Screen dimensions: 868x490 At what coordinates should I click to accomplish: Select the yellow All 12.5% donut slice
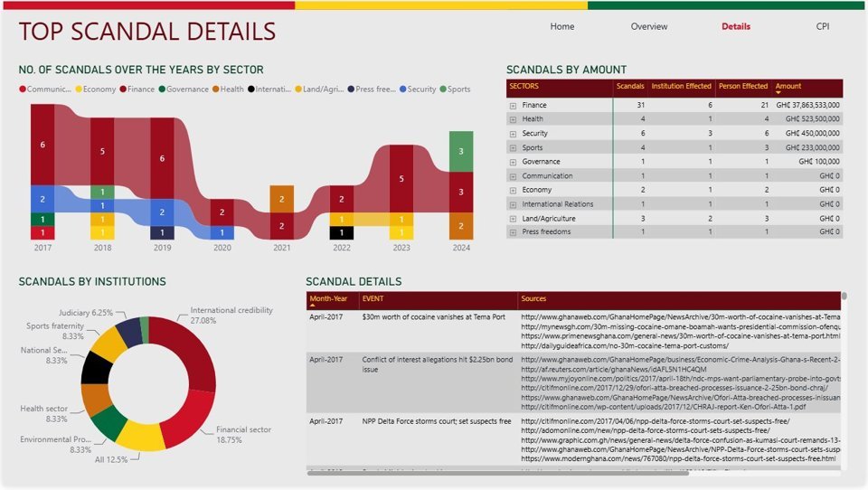(x=141, y=437)
